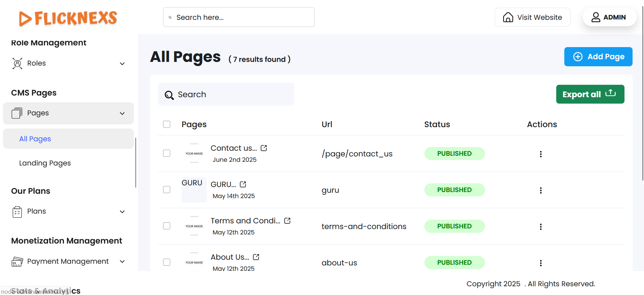Viewport: 644px width, 295px height.
Task: Click the Add Page button
Action: (x=598, y=57)
